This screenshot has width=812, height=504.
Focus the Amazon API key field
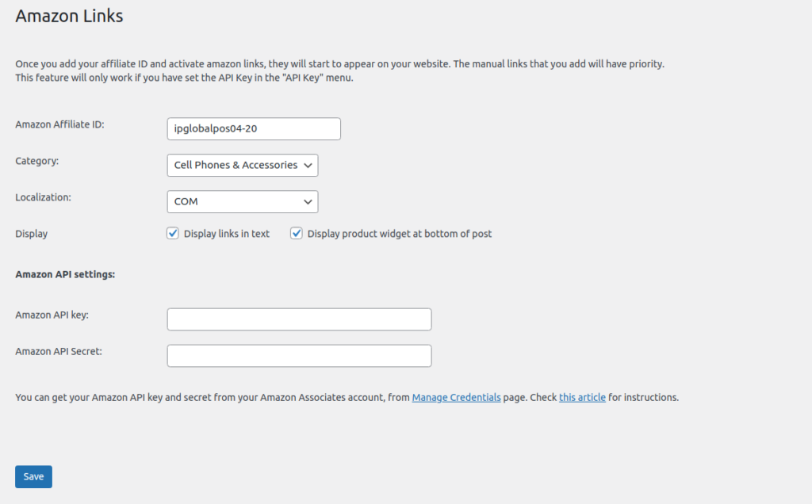299,319
